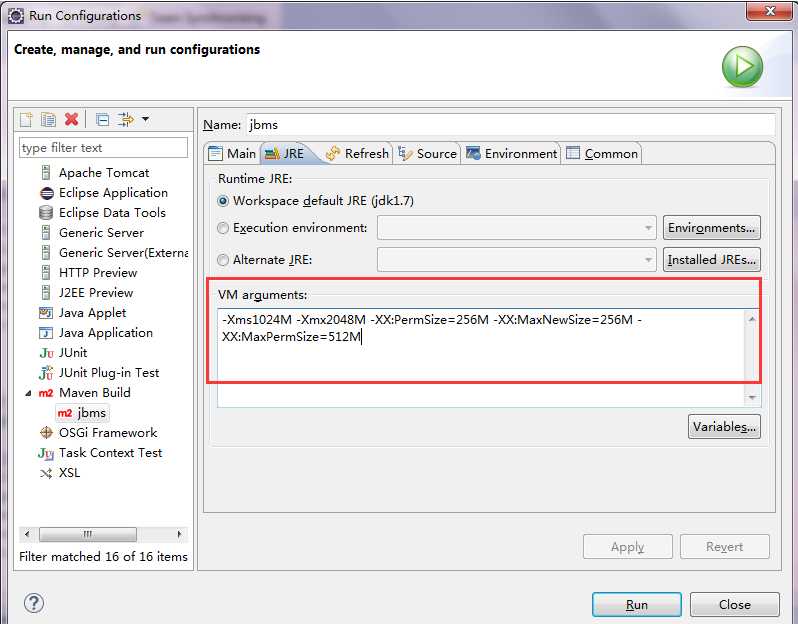Switch to the Main tab
Viewport: 798px width, 624px height.
[x=232, y=153]
